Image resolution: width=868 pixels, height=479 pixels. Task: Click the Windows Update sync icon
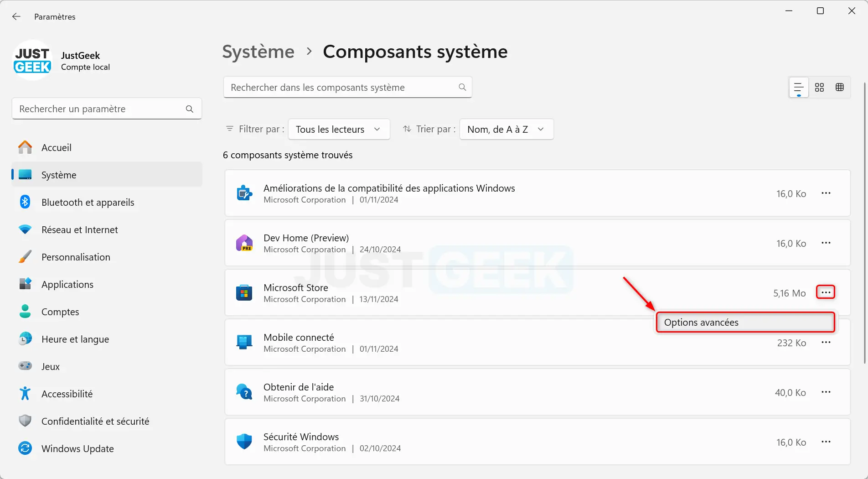click(x=25, y=448)
